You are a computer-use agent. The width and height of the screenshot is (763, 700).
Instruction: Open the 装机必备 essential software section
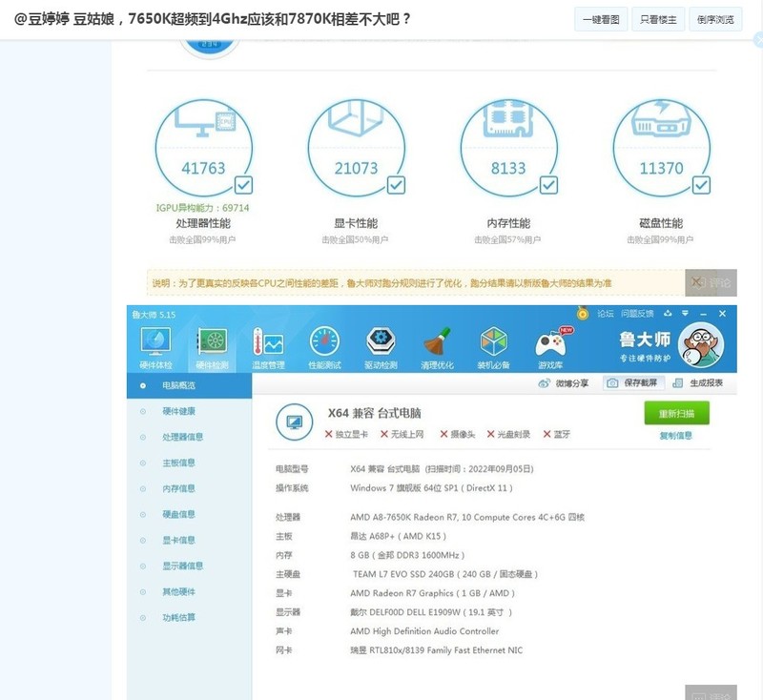[493, 347]
